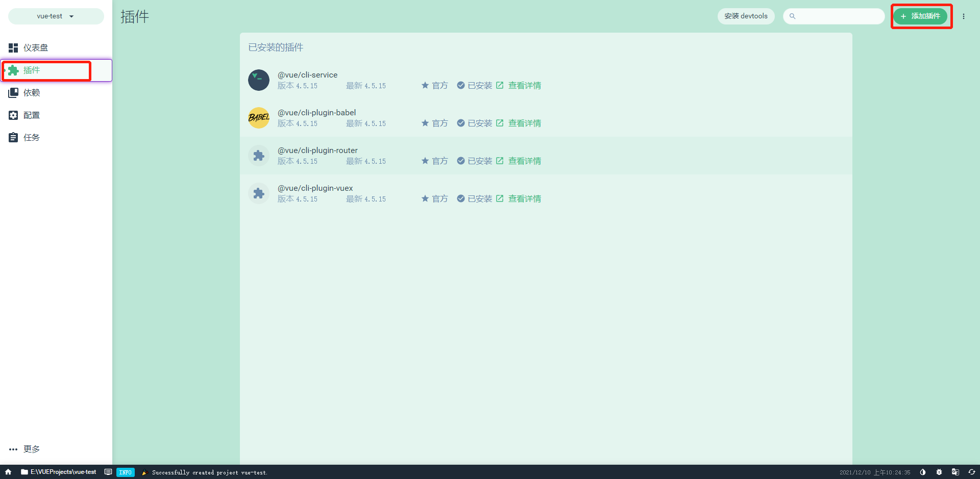Viewport: 980px width, 479px height.
Task: Click the 仪表盘 dashboard grid icon
Action: pyautogui.click(x=13, y=48)
